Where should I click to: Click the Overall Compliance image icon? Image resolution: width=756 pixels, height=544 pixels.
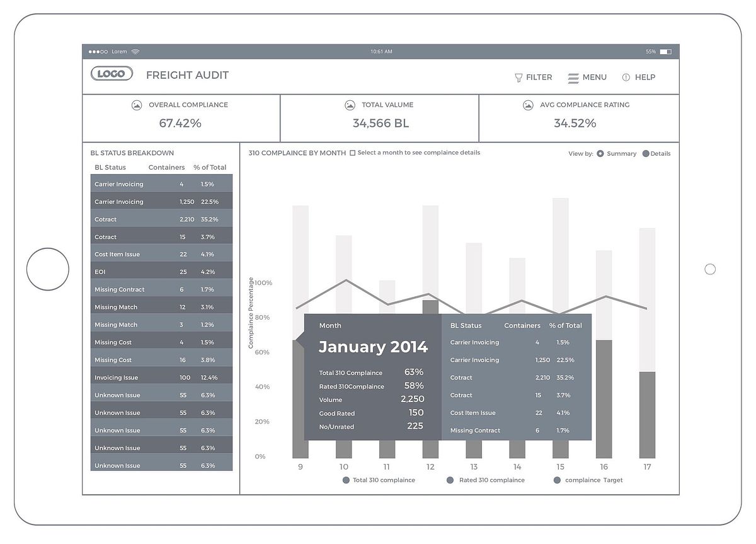tap(137, 105)
